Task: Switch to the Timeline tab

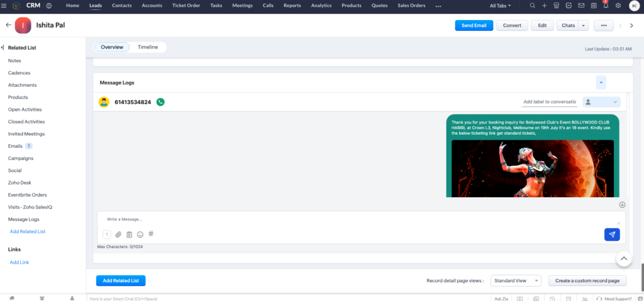Action: coord(148,47)
